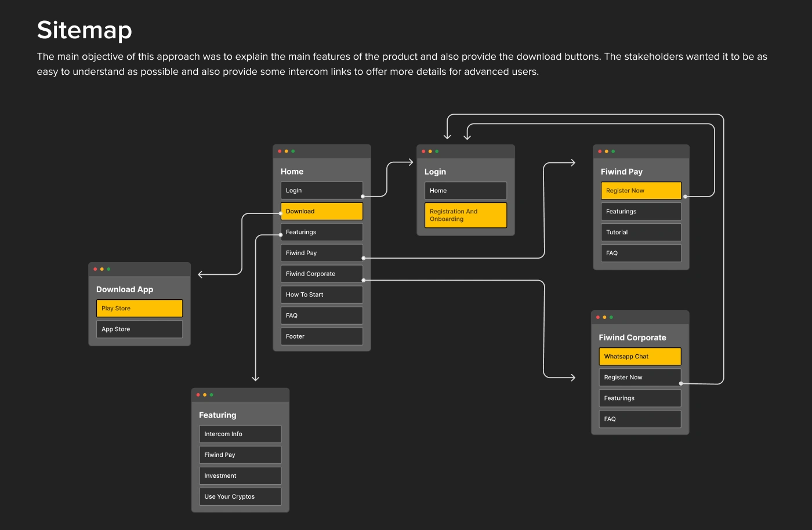The width and height of the screenshot is (812, 530).
Task: Open Fiwind Pay item in the Home card
Action: pyautogui.click(x=322, y=253)
